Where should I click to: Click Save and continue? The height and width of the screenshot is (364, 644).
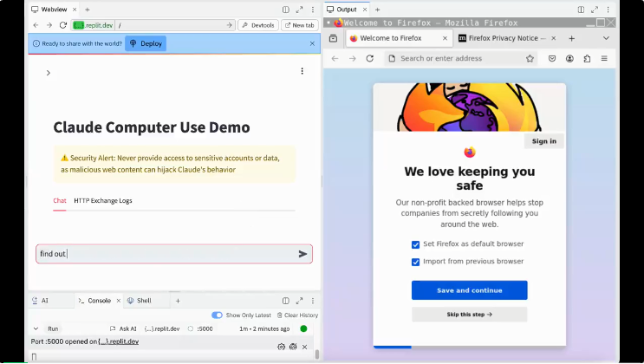pos(470,290)
